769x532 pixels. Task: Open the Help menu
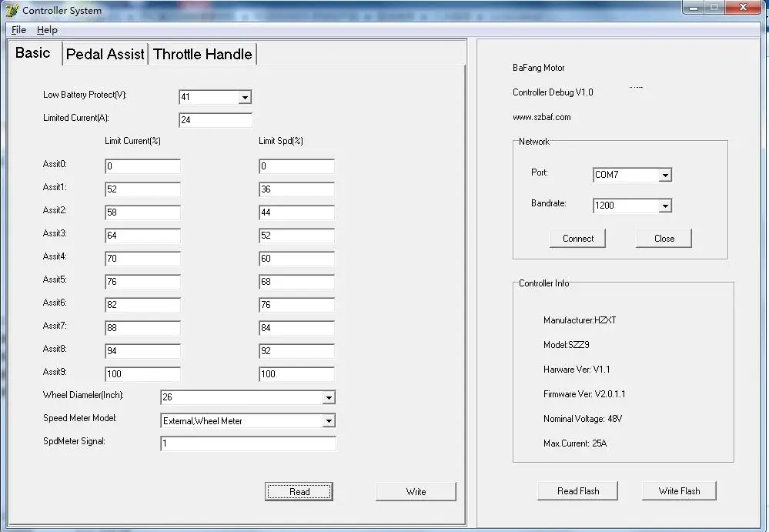[47, 30]
